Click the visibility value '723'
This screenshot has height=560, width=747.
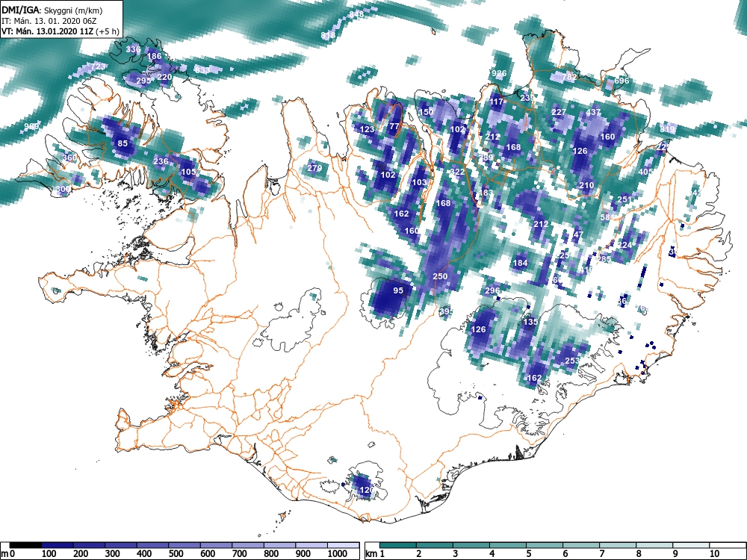(x=98, y=66)
